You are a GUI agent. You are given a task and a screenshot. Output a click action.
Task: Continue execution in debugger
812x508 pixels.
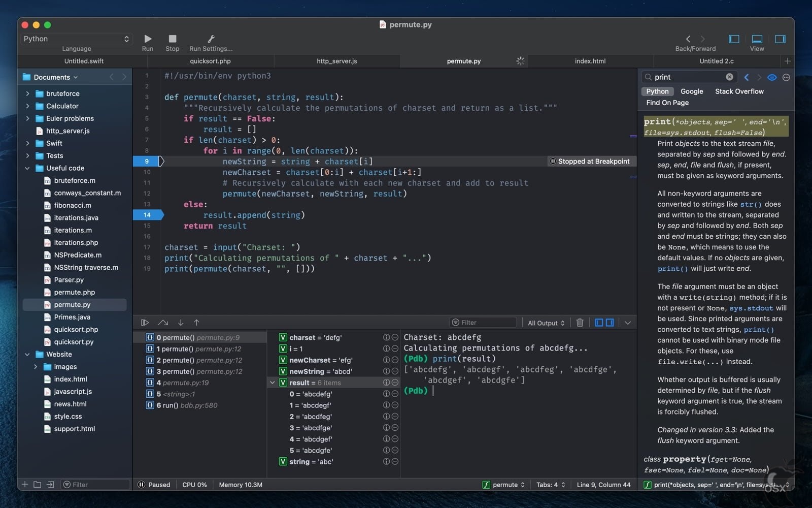pyautogui.click(x=145, y=323)
